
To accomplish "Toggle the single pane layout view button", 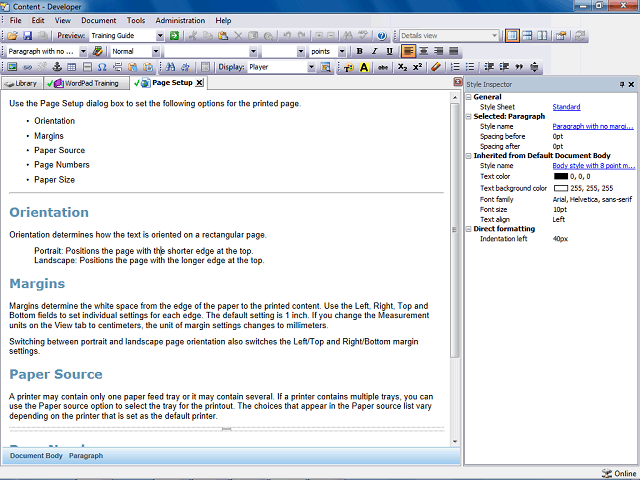I will point(512,36).
